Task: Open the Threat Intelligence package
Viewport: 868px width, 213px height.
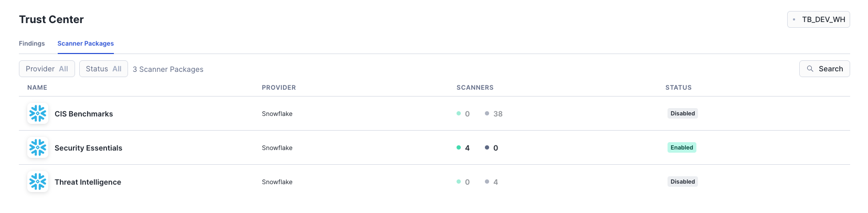Action: point(88,182)
